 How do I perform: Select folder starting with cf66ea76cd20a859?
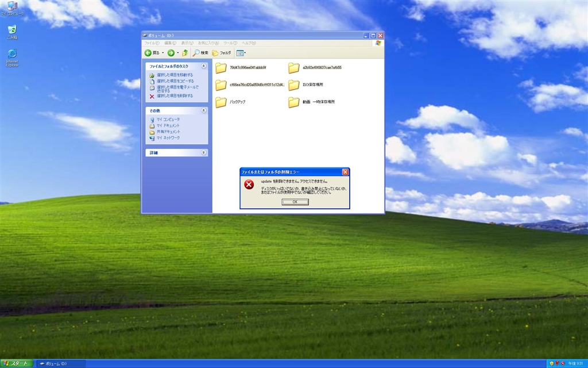(x=250, y=85)
